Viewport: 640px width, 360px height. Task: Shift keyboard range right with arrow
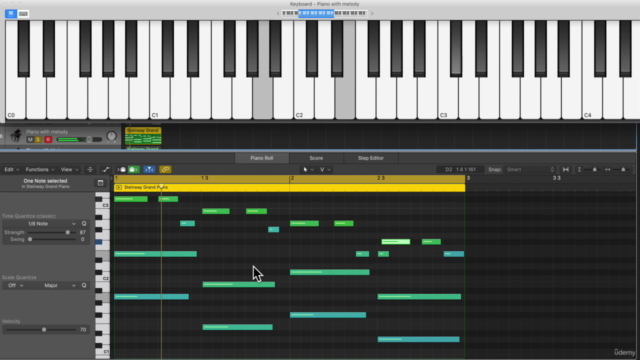[x=372, y=13]
